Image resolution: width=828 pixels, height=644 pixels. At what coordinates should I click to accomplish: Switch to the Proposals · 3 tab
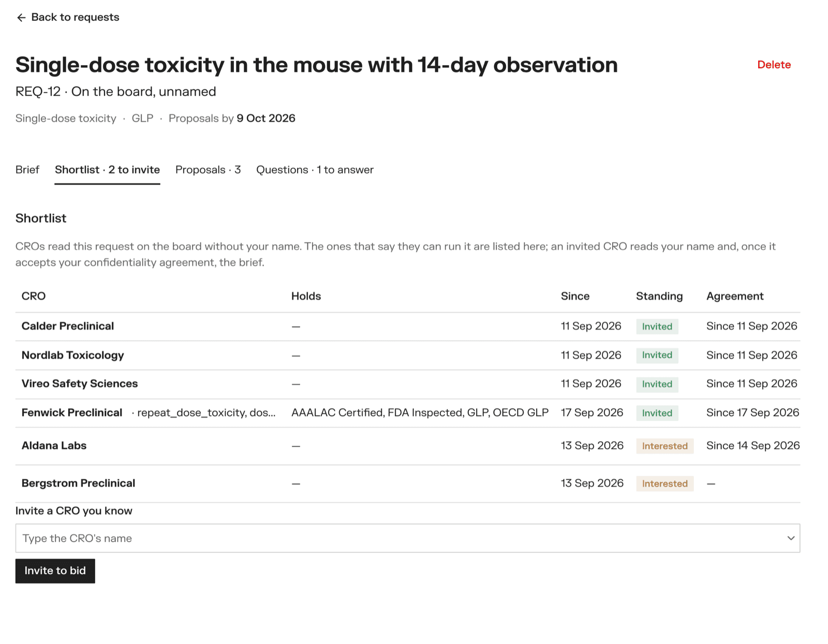[x=208, y=170]
